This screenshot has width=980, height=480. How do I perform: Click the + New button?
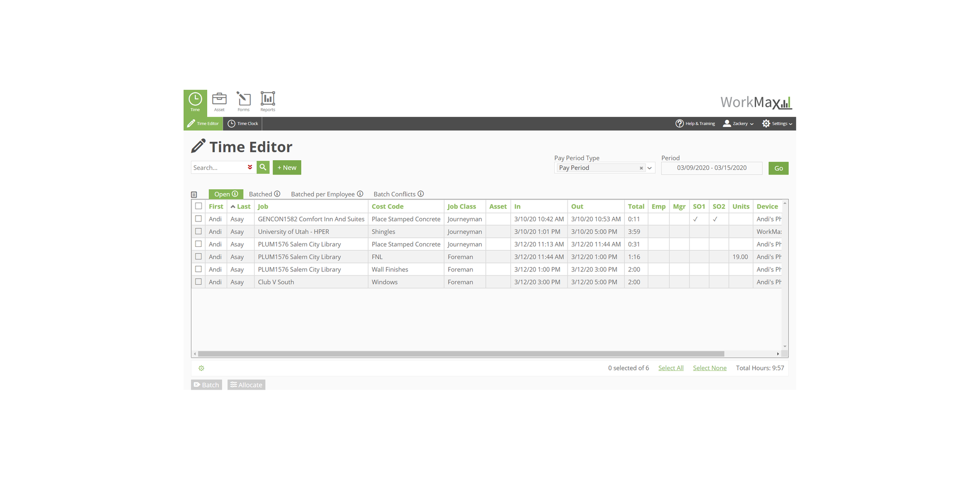point(287,167)
